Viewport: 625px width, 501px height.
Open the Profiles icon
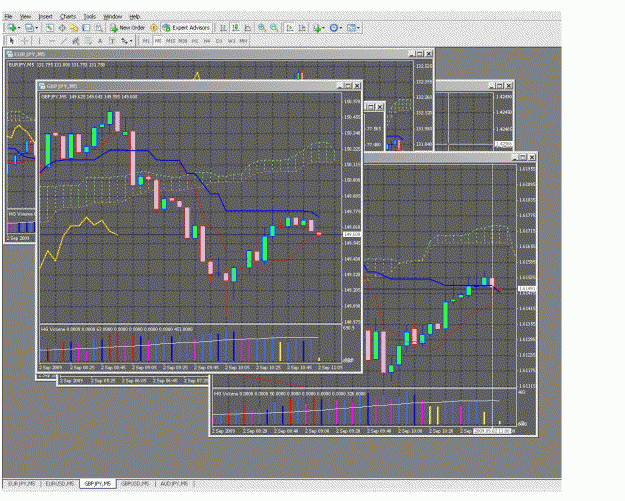click(29, 28)
